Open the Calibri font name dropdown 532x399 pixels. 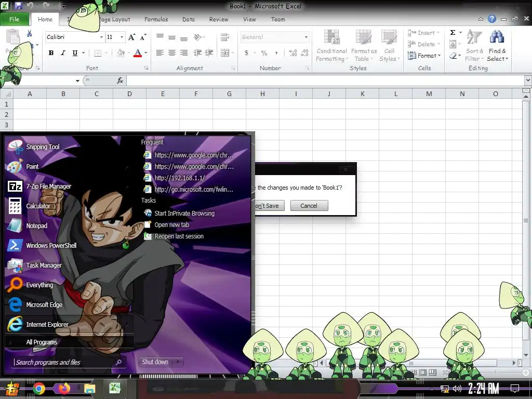click(x=101, y=37)
